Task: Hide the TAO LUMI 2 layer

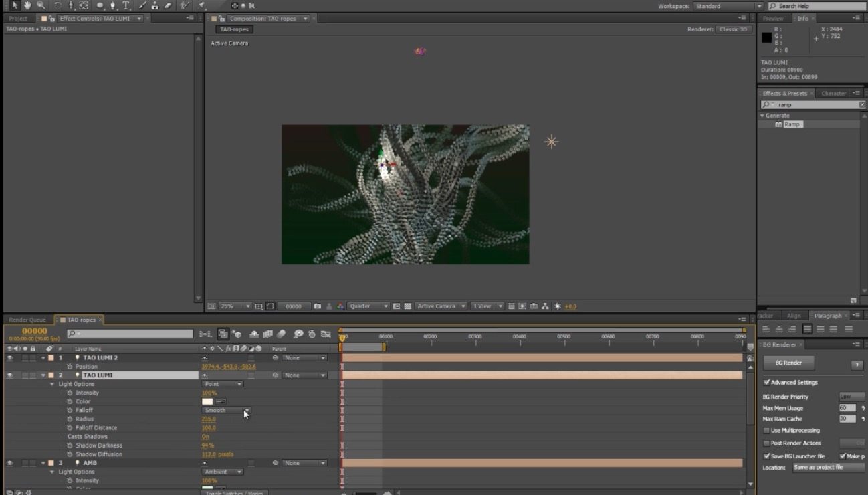Action: 9,358
